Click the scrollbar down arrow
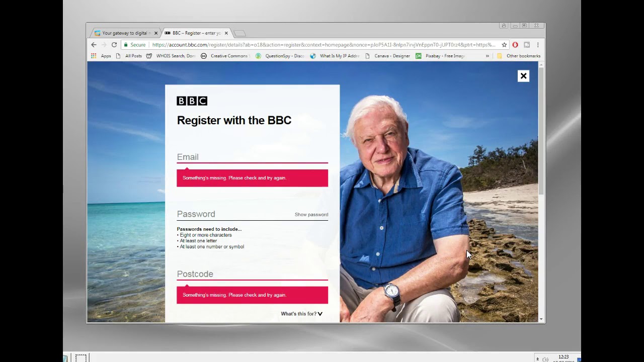The height and width of the screenshot is (362, 644). (541, 319)
